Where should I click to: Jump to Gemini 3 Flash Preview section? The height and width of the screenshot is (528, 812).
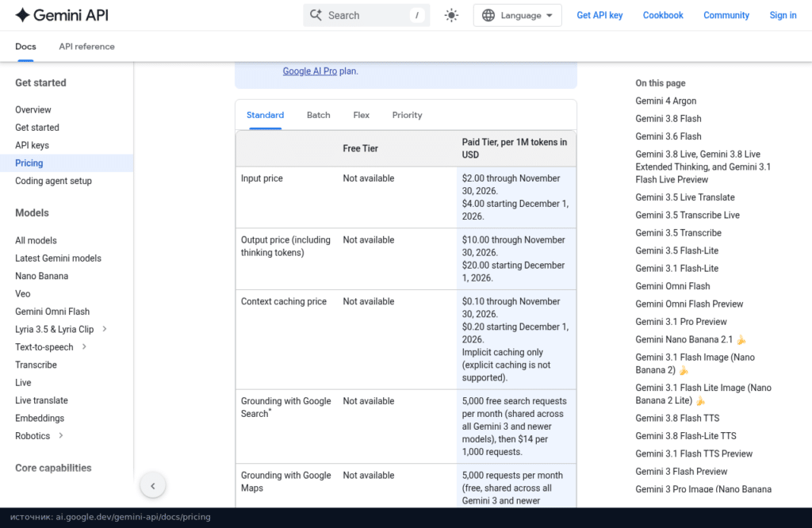(681, 472)
